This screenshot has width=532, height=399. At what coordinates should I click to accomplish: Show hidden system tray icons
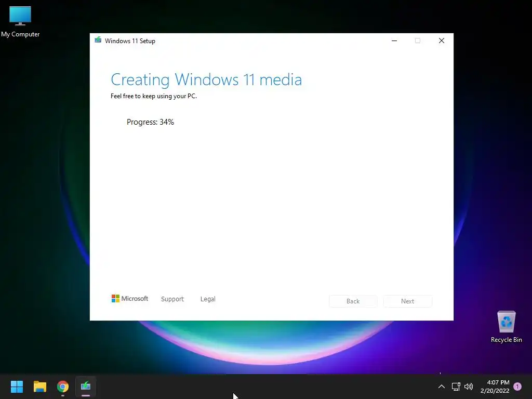[x=442, y=387]
